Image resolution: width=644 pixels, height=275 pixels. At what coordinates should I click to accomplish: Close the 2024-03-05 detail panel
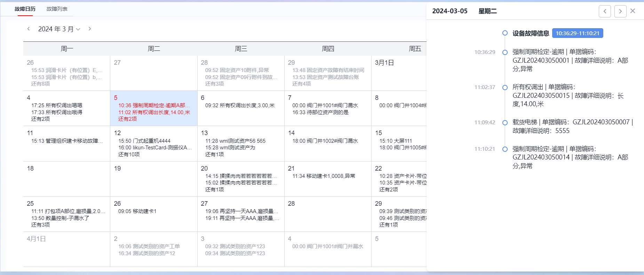[x=633, y=11]
